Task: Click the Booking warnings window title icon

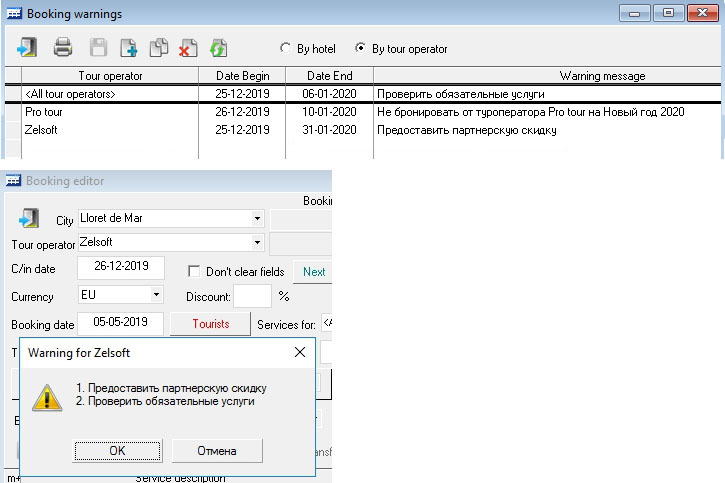Action: click(14, 13)
